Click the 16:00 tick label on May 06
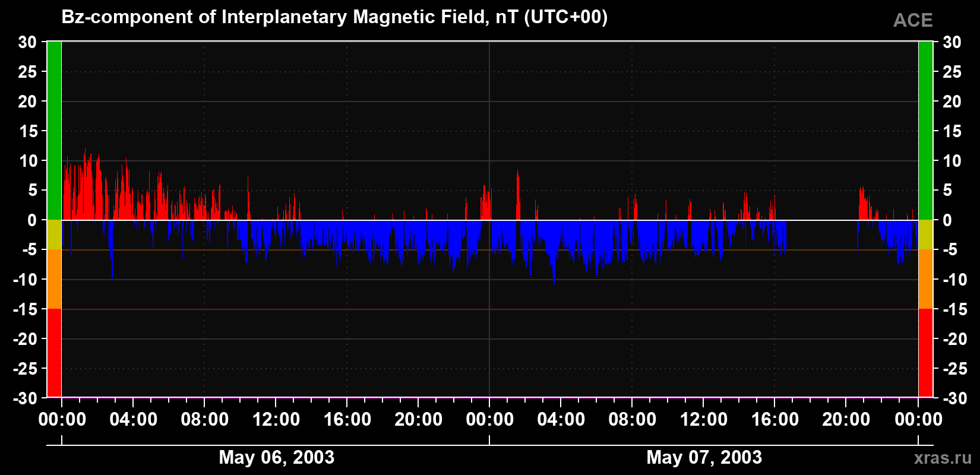The height and width of the screenshot is (475, 980). coord(347,419)
